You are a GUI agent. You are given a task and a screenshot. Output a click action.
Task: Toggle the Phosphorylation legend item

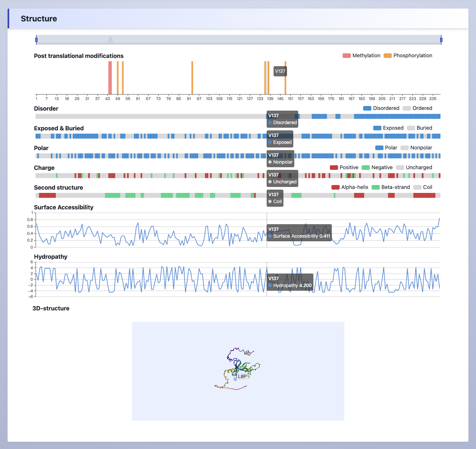pos(408,56)
